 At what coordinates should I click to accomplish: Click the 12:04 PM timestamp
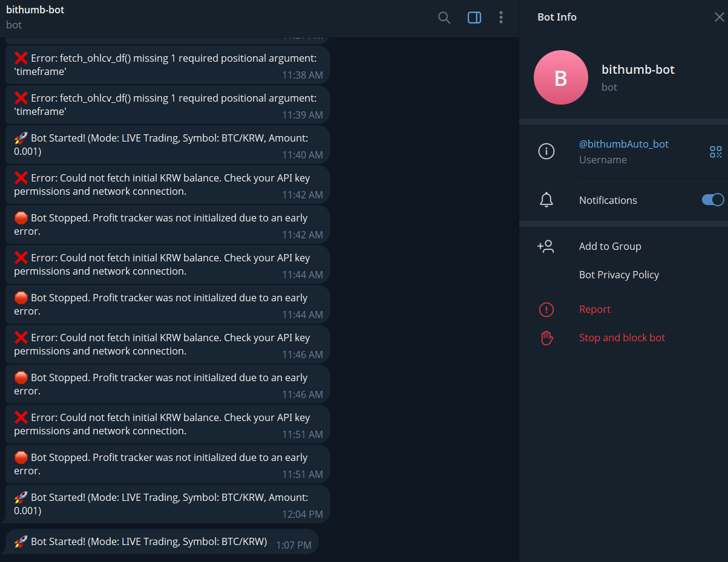(x=303, y=514)
